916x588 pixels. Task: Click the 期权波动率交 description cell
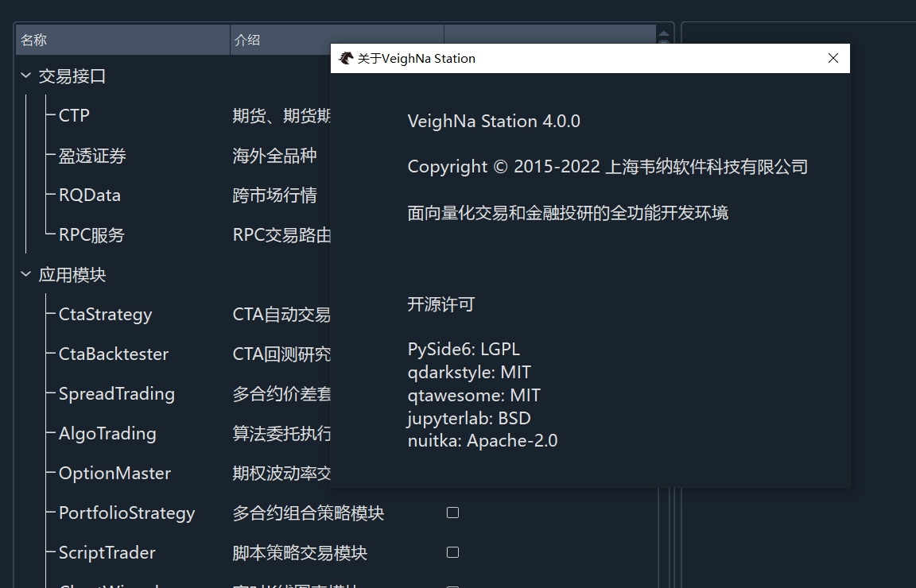click(x=281, y=473)
